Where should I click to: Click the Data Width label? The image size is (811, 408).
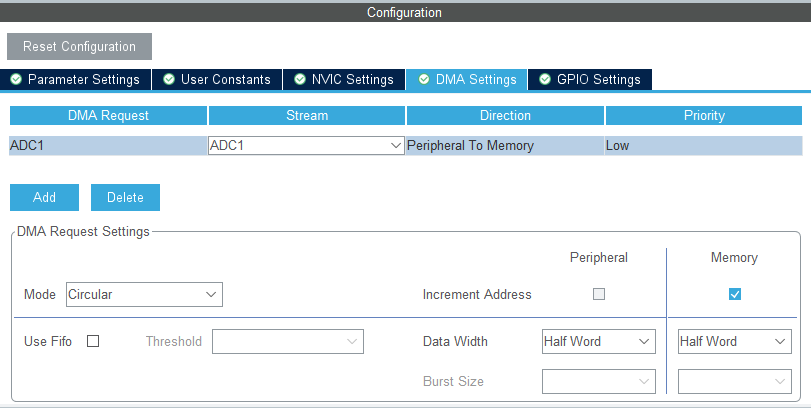(x=455, y=341)
